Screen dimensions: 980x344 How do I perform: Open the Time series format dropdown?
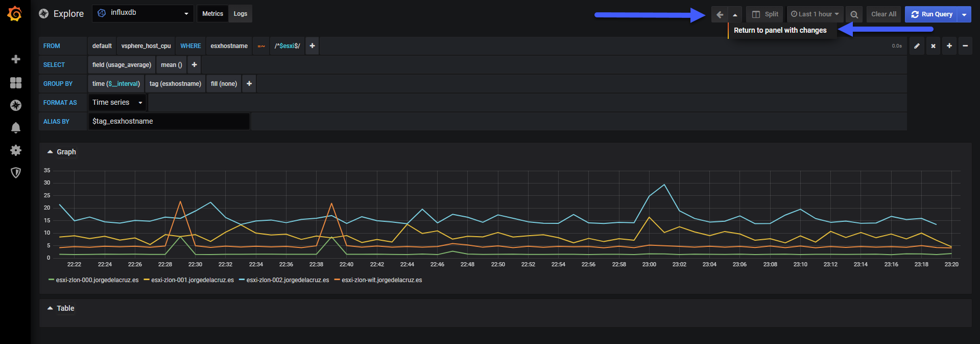coord(117,103)
